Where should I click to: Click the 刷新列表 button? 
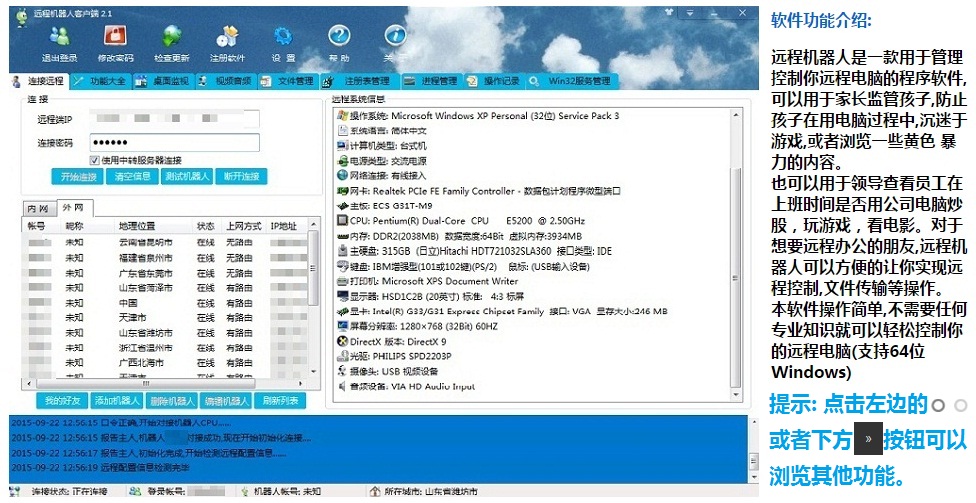(281, 400)
